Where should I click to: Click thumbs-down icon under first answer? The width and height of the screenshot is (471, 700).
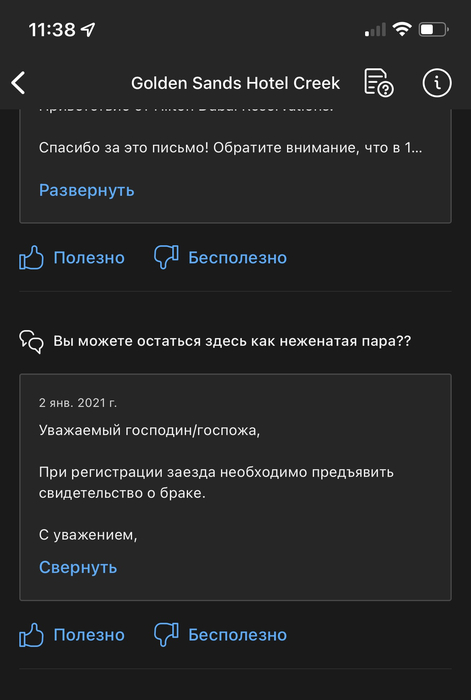coord(166,258)
